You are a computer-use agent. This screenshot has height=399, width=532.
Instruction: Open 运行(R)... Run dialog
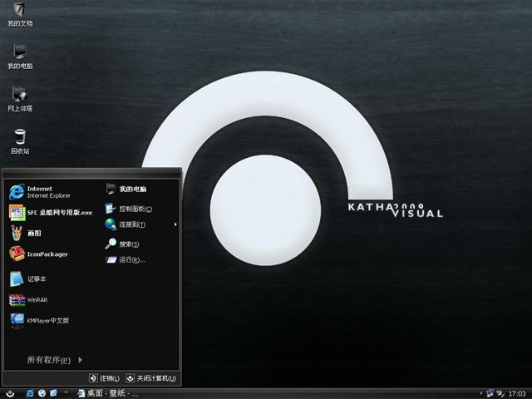129,260
